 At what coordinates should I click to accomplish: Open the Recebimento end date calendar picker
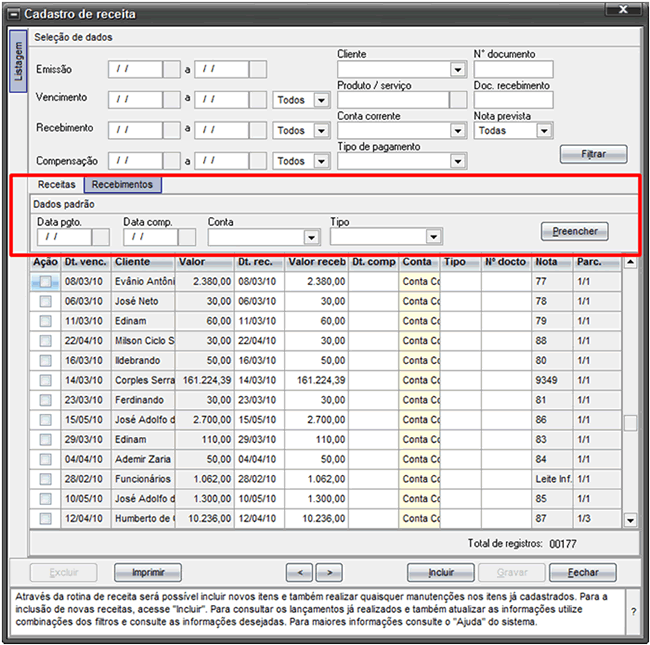coord(258,130)
